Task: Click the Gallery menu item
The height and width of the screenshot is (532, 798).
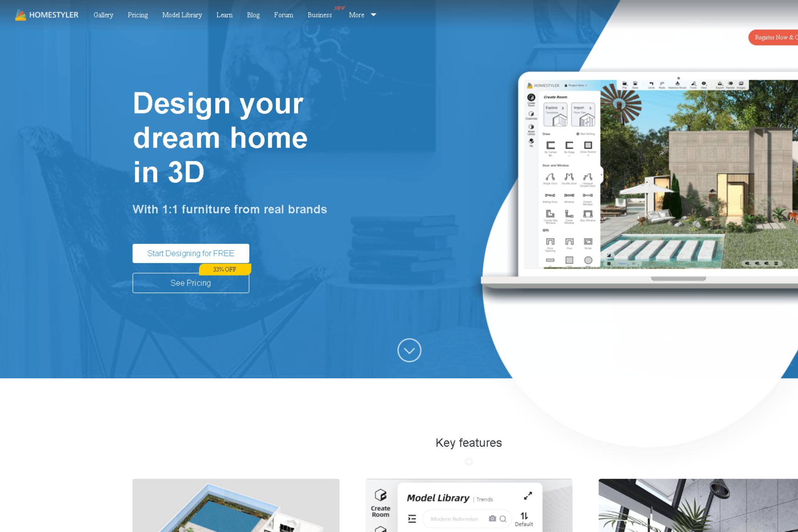Action: click(x=103, y=15)
